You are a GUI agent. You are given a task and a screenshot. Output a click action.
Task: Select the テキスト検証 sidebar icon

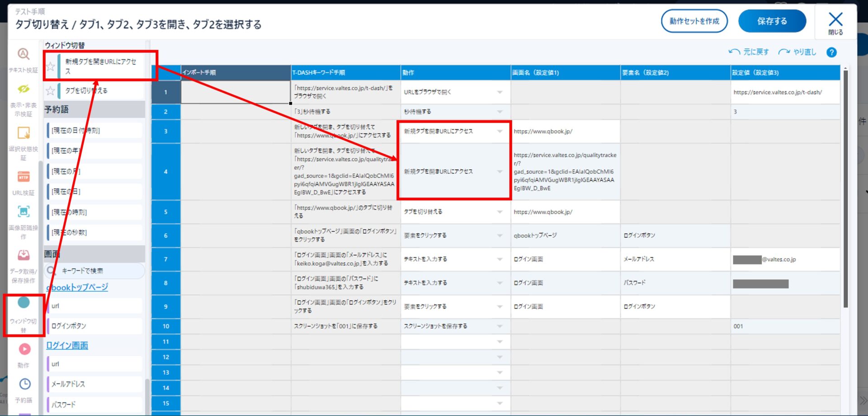point(24,55)
